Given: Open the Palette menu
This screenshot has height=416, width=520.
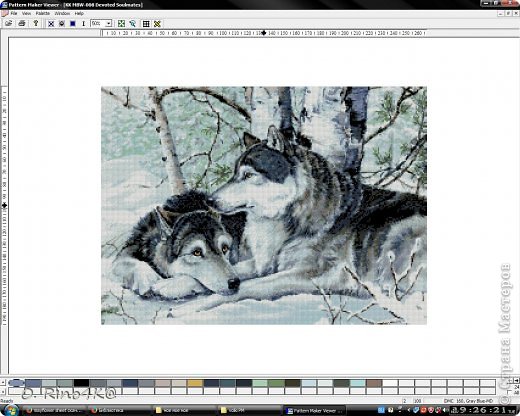Looking at the screenshot, I should click(x=43, y=13).
